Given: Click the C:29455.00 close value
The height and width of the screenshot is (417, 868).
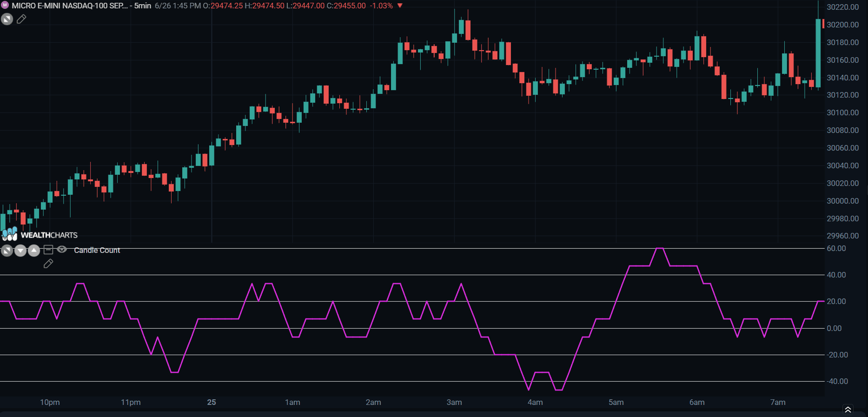Looking at the screenshot, I should [x=346, y=6].
